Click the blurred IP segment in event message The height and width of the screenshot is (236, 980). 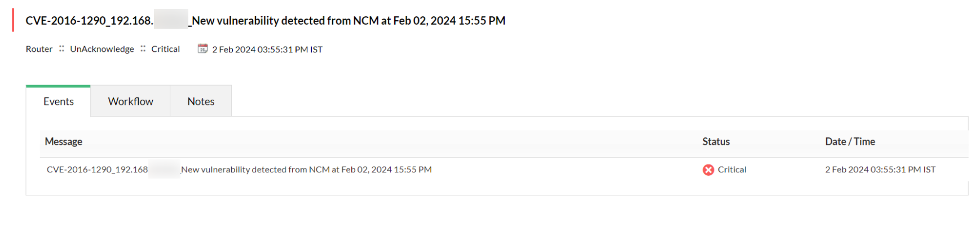164,170
